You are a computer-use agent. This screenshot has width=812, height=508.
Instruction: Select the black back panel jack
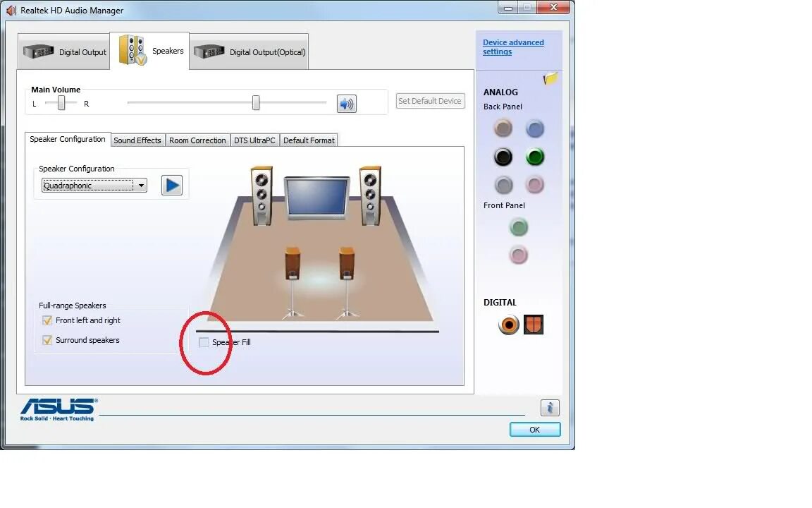tap(503, 157)
